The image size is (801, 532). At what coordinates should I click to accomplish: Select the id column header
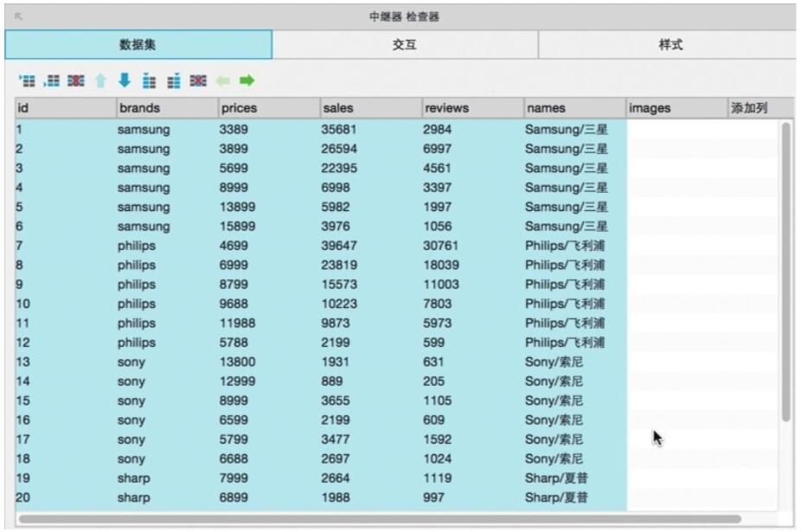(66, 108)
